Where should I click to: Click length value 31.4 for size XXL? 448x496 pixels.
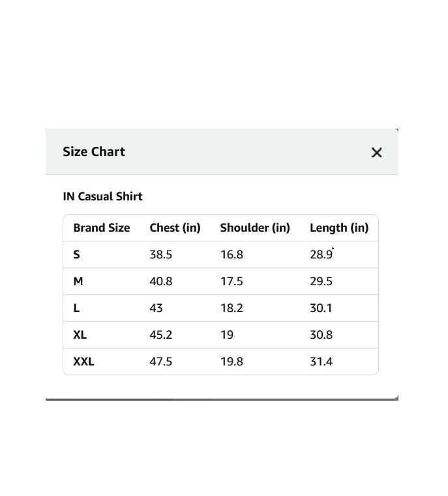click(x=321, y=362)
